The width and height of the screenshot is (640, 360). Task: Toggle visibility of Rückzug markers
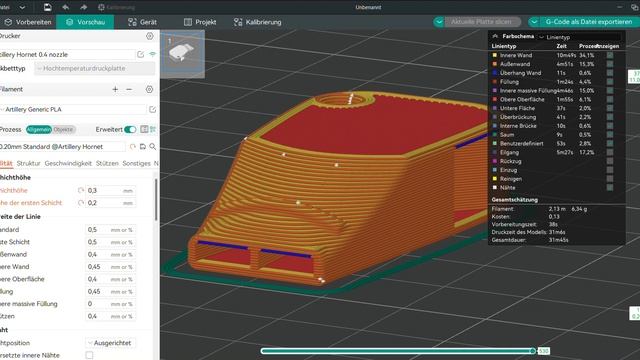click(x=610, y=161)
